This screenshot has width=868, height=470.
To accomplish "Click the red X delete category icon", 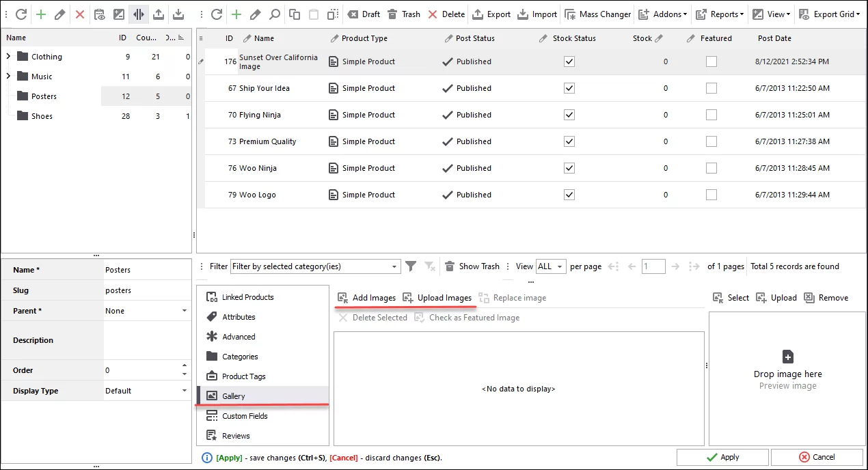I will coord(80,14).
